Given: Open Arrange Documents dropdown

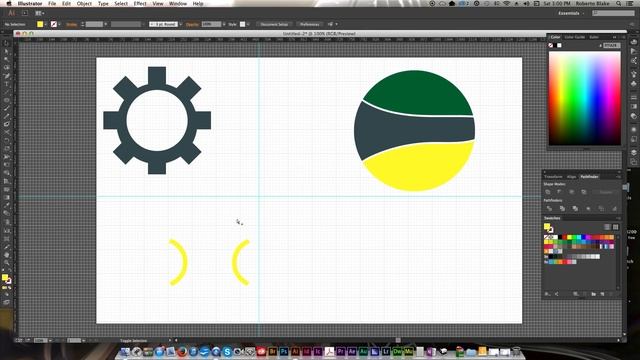Looking at the screenshot, I should [40, 13].
